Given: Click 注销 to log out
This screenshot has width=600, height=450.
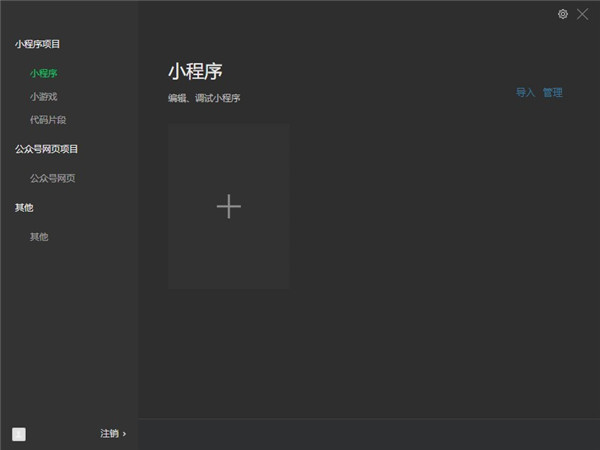Looking at the screenshot, I should [109, 434].
